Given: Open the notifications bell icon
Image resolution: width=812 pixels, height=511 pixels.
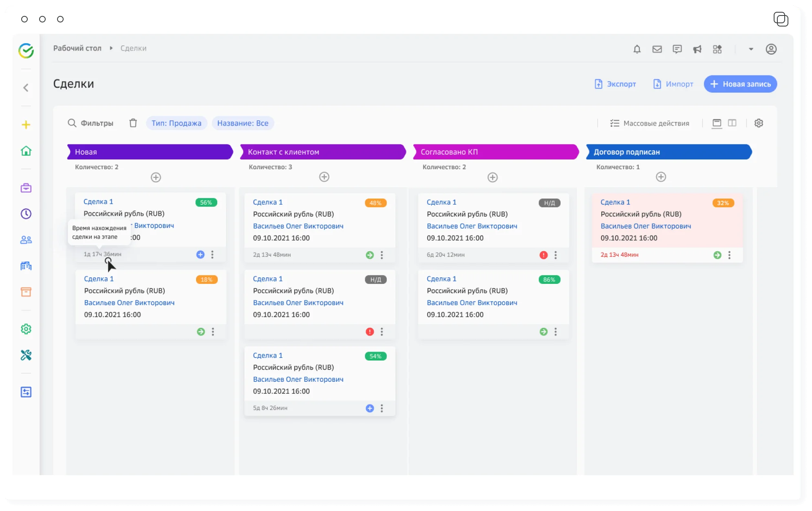Looking at the screenshot, I should pos(637,49).
